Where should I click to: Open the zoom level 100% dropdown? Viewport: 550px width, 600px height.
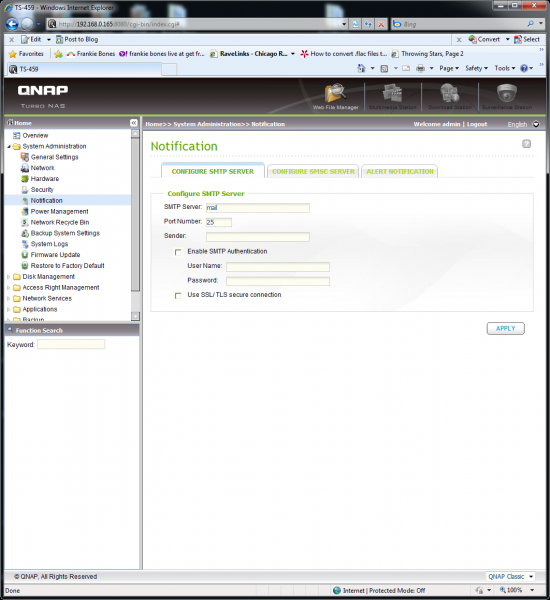pos(532,590)
